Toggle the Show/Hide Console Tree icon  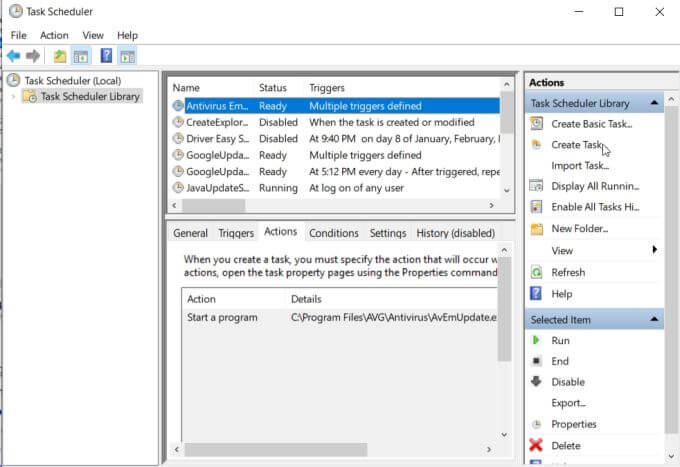(x=81, y=56)
